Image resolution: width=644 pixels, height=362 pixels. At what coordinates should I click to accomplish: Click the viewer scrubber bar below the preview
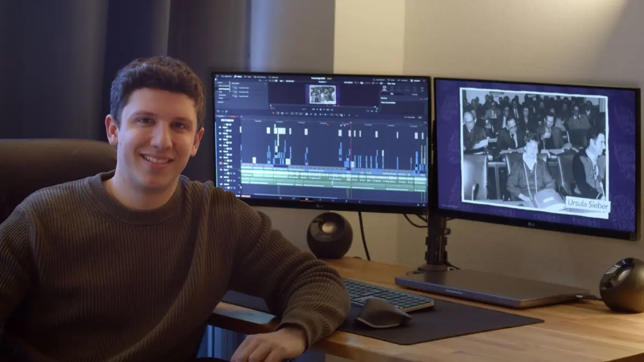coord(323,106)
